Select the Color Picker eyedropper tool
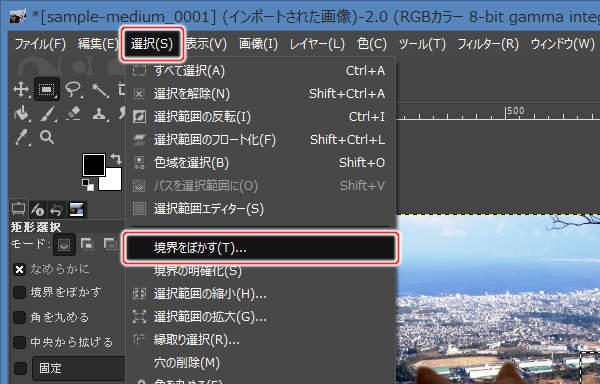Image resolution: width=600 pixels, height=384 pixels. pyautogui.click(x=22, y=138)
